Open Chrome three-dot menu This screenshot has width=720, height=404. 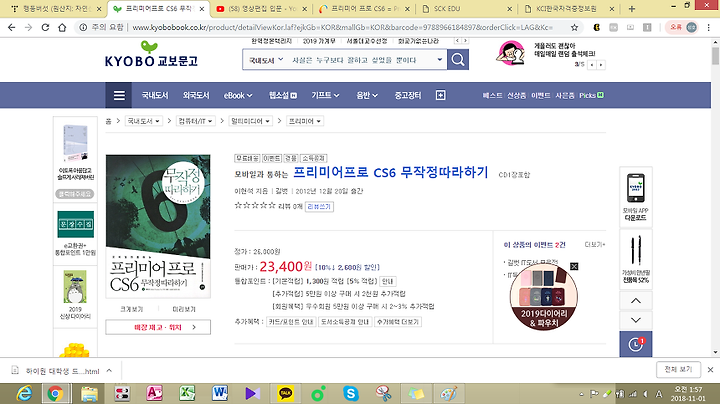[709, 28]
